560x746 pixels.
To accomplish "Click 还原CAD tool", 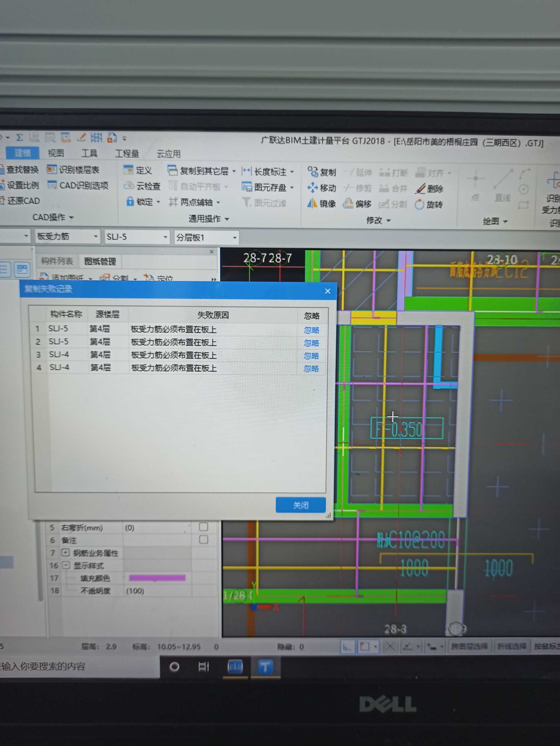I will click(x=20, y=201).
